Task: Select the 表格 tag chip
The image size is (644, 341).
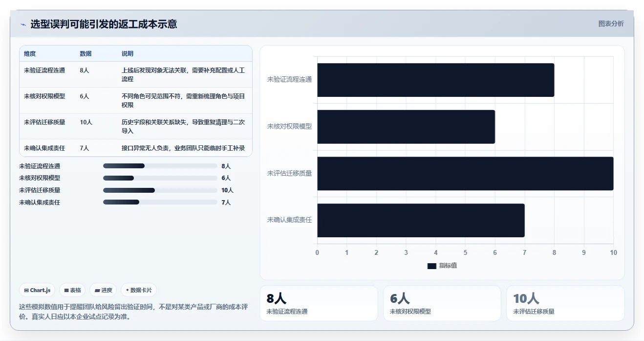Action: click(72, 290)
